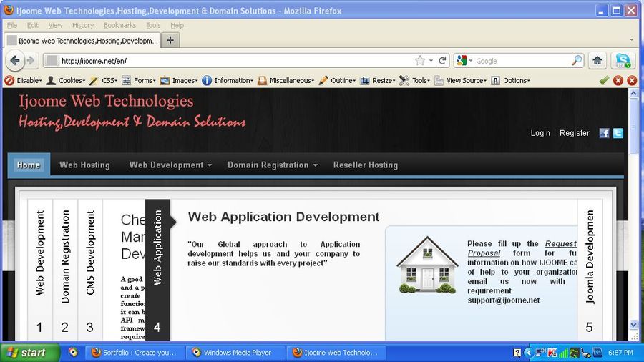Click the Reseller Hosting navigation item
Viewport: 644px width, 362px height.
[366, 165]
